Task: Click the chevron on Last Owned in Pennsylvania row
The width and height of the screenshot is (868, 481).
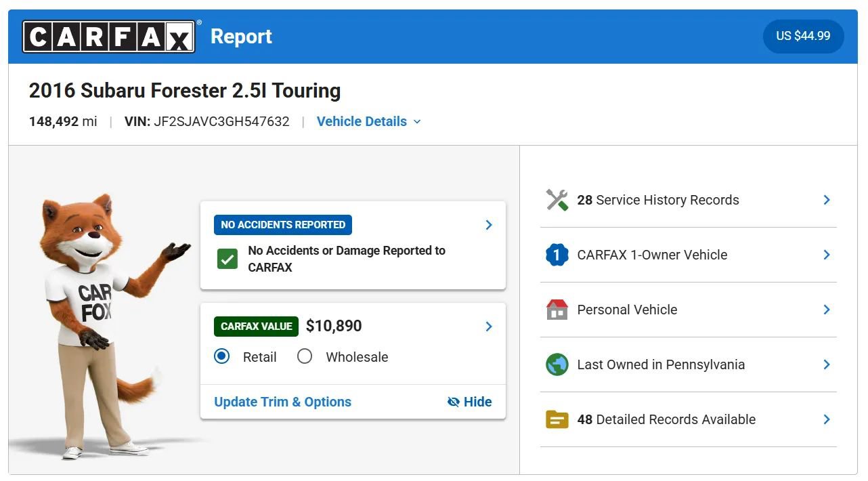Action: point(827,364)
